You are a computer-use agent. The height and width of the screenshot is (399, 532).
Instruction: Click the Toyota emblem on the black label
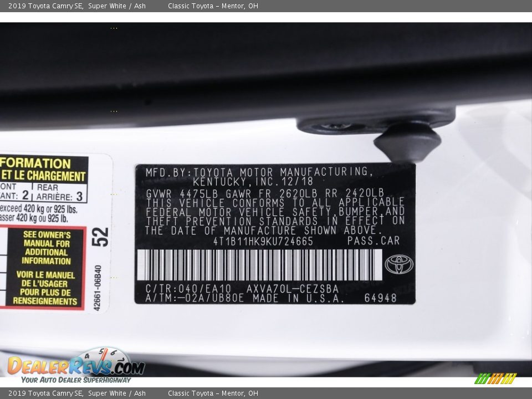pyautogui.click(x=399, y=264)
